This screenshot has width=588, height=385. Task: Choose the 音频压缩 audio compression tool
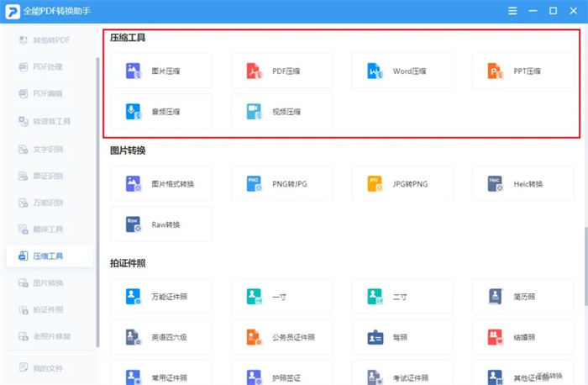click(160, 112)
